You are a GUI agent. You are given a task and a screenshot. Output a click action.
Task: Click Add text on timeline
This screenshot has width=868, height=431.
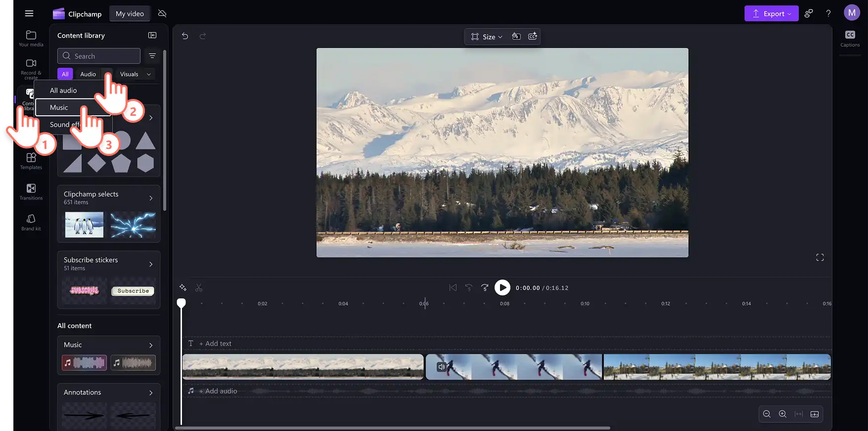tap(215, 343)
